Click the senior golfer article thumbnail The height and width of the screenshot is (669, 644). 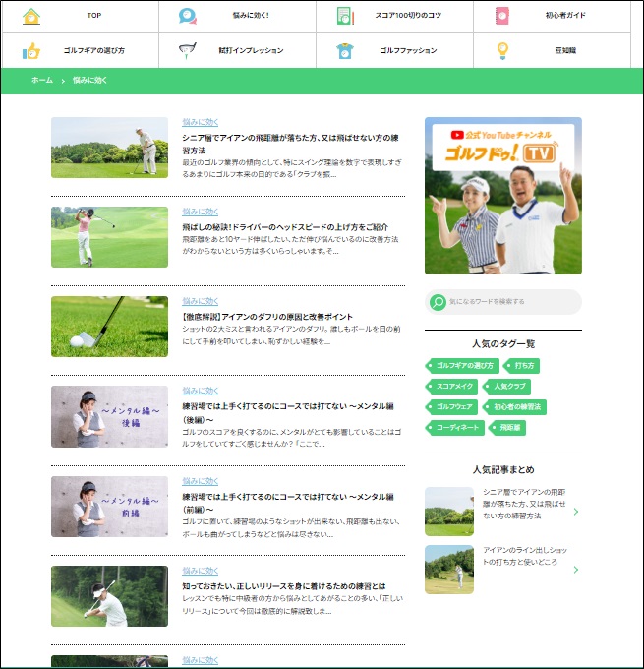tap(109, 148)
